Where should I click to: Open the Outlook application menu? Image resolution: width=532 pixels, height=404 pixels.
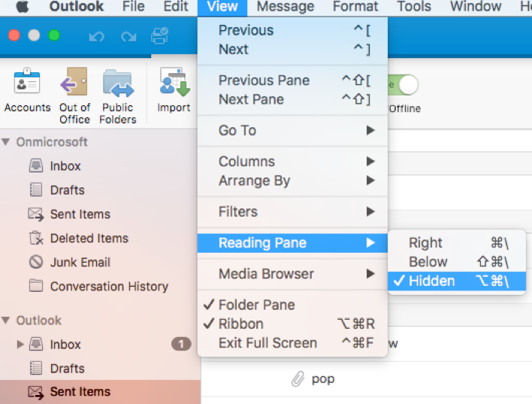click(x=77, y=7)
